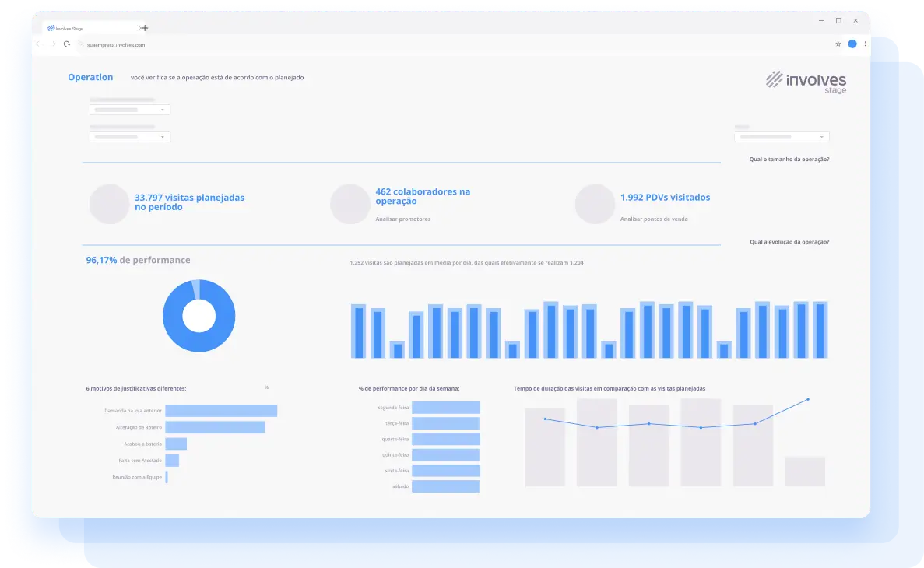Click 33.797 visitas planejadas text
924x568 pixels.
(189, 202)
